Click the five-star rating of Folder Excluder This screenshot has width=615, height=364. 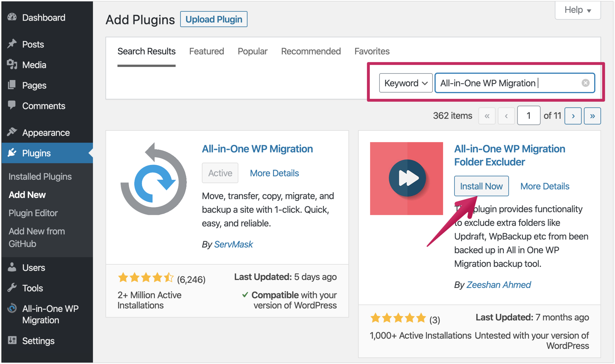398,318
